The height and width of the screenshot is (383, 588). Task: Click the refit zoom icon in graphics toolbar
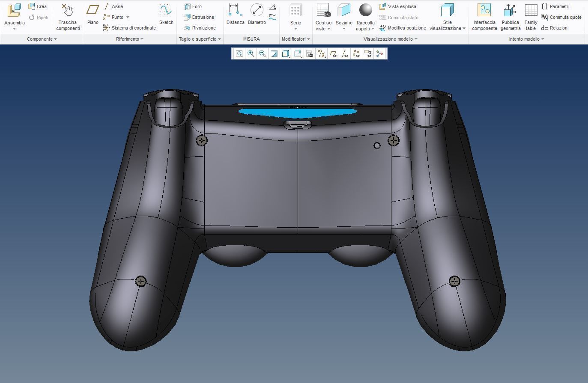(x=239, y=53)
